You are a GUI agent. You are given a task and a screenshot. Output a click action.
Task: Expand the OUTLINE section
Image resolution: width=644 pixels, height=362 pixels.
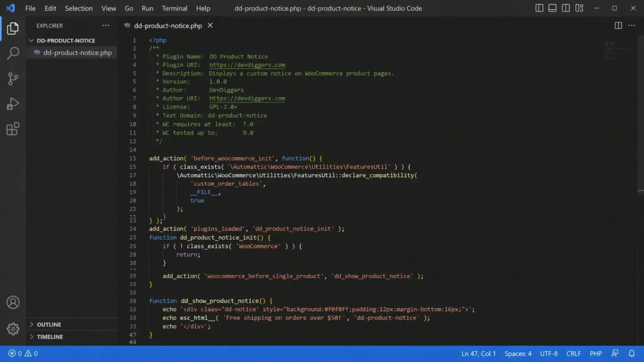71,324
